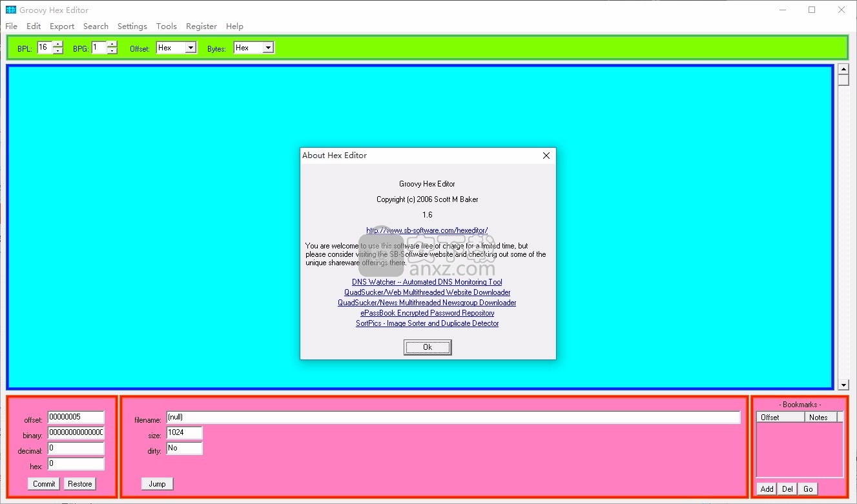Open the File menu
This screenshot has height=504, width=857.
click(x=12, y=26)
